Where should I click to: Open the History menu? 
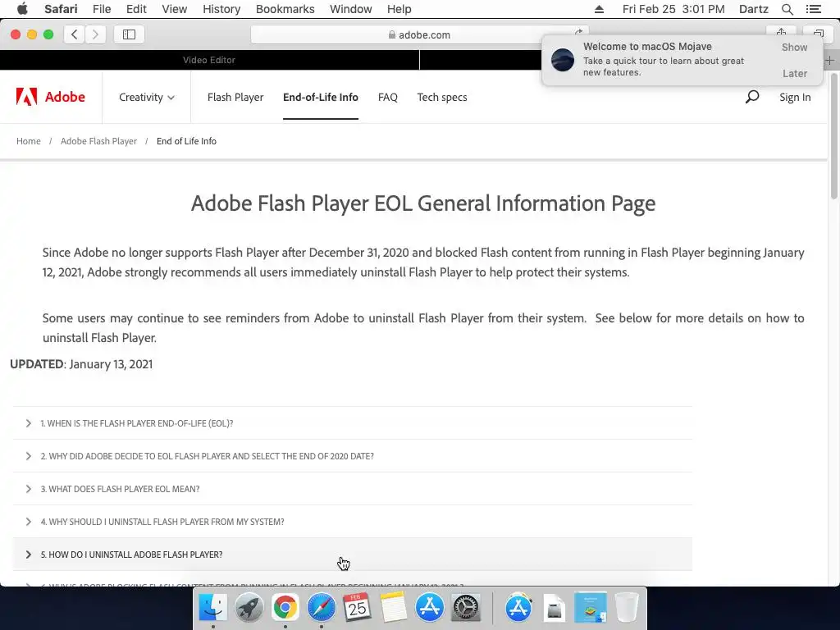pos(221,9)
